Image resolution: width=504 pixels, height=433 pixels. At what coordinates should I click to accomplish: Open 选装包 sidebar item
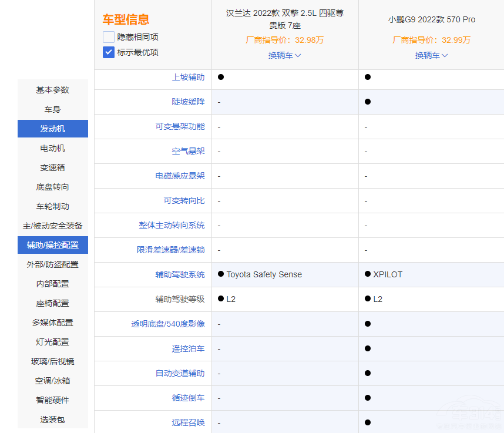coord(53,419)
